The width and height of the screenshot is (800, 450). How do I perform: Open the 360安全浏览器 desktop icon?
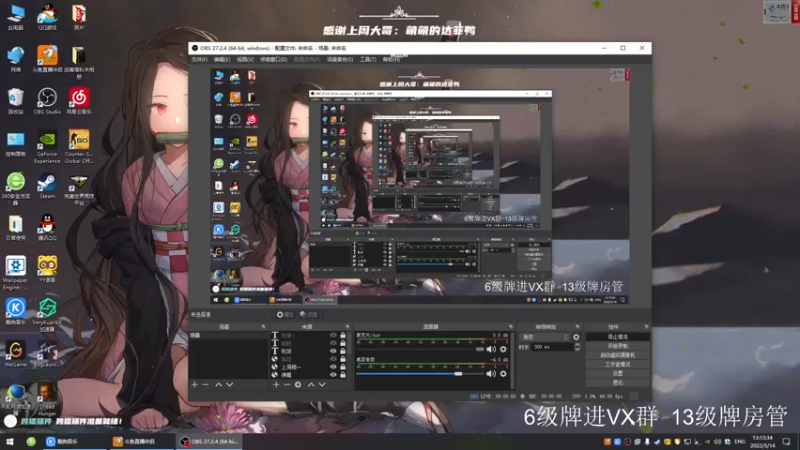pos(15,188)
